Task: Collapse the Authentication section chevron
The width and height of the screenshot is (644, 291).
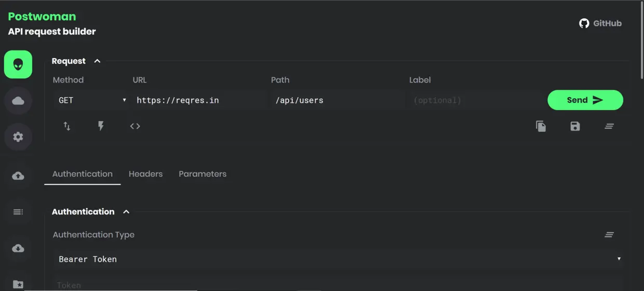Action: click(126, 212)
